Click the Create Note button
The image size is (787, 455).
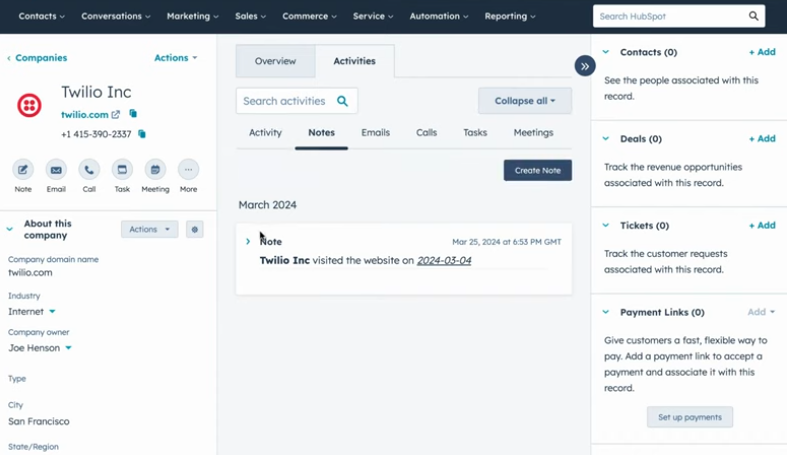538,171
